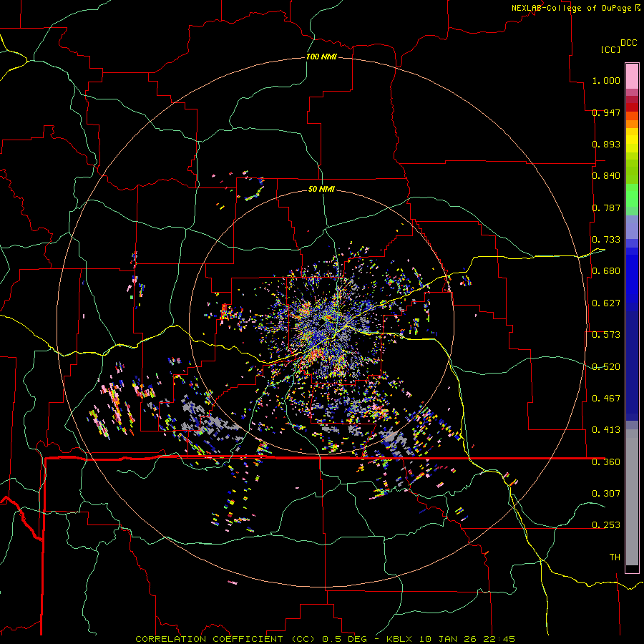Click the 100 NMI range ring label

pos(321,57)
